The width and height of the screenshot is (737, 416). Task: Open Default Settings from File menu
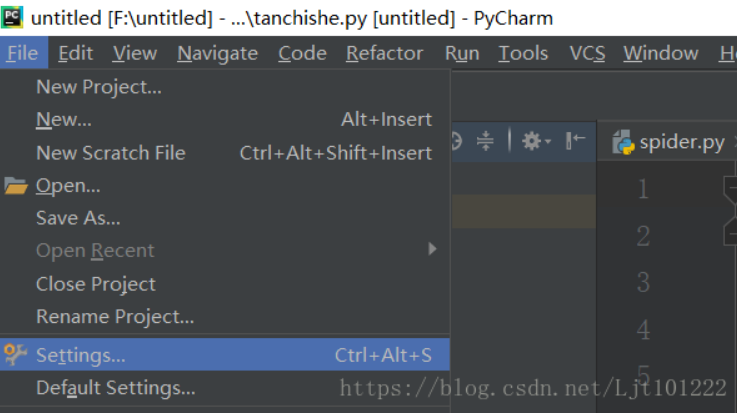coord(115,388)
